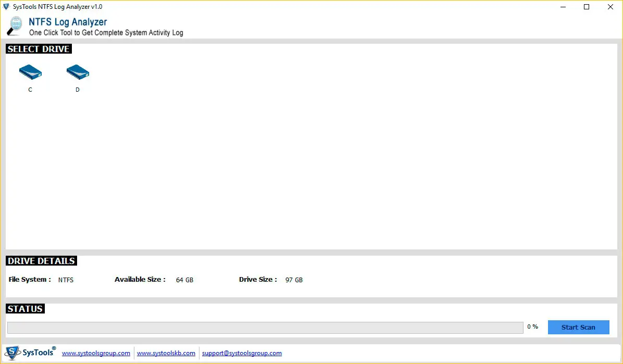Viewport: 623px width, 364px height.
Task: Click the DRIVE DETAILS heading
Action: point(41,261)
